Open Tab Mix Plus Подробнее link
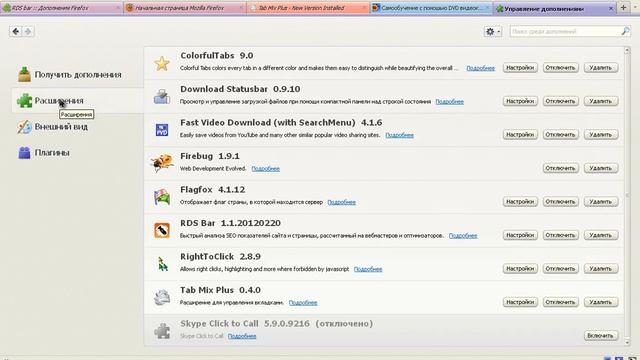640x360 pixels. (303, 302)
